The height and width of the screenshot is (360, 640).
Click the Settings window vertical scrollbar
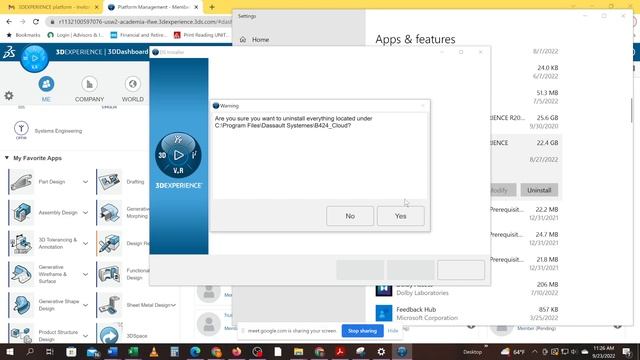coord(631,110)
